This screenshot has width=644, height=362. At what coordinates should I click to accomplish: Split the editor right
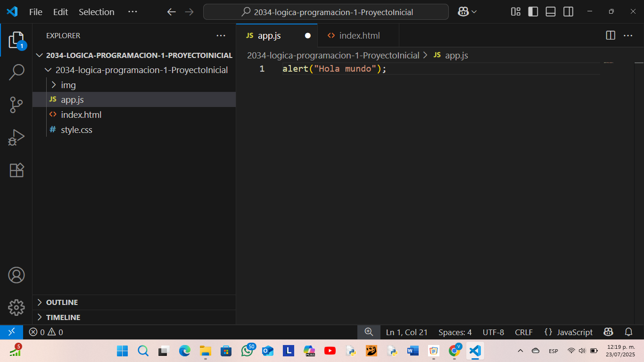coord(611,35)
